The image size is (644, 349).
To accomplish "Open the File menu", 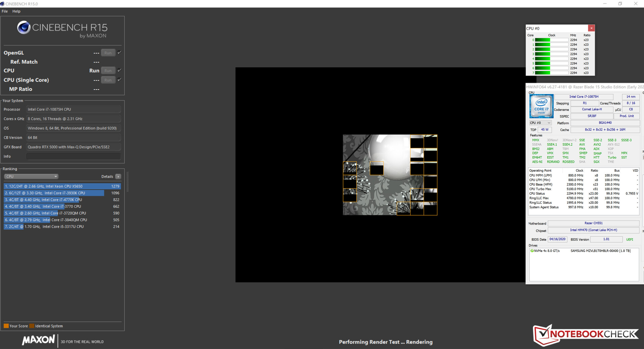I will (x=5, y=11).
